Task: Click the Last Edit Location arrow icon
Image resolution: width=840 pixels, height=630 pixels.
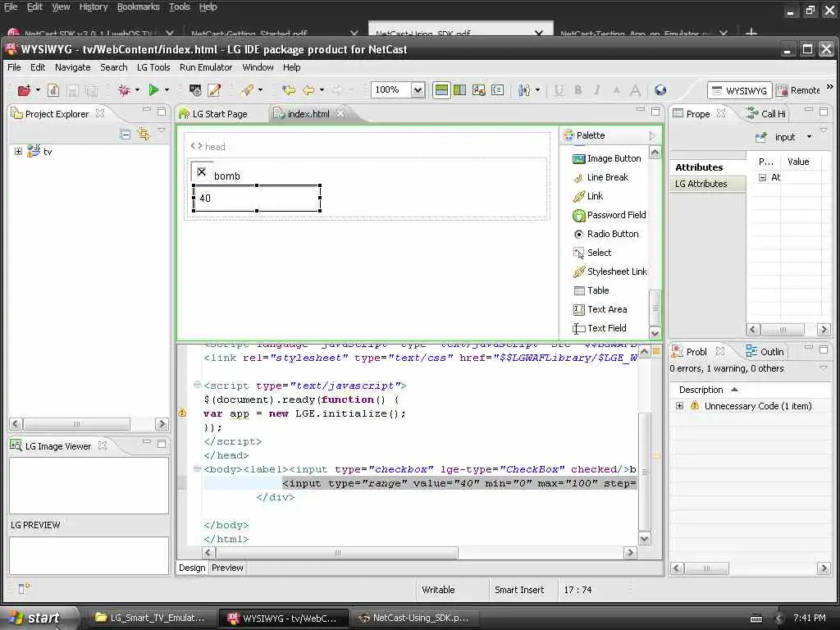Action: pos(289,90)
